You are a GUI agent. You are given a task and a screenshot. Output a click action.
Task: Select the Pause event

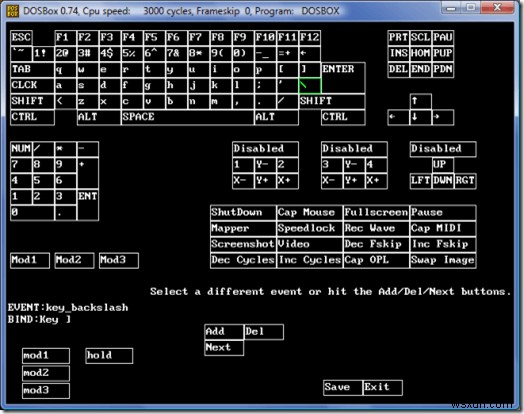point(443,213)
